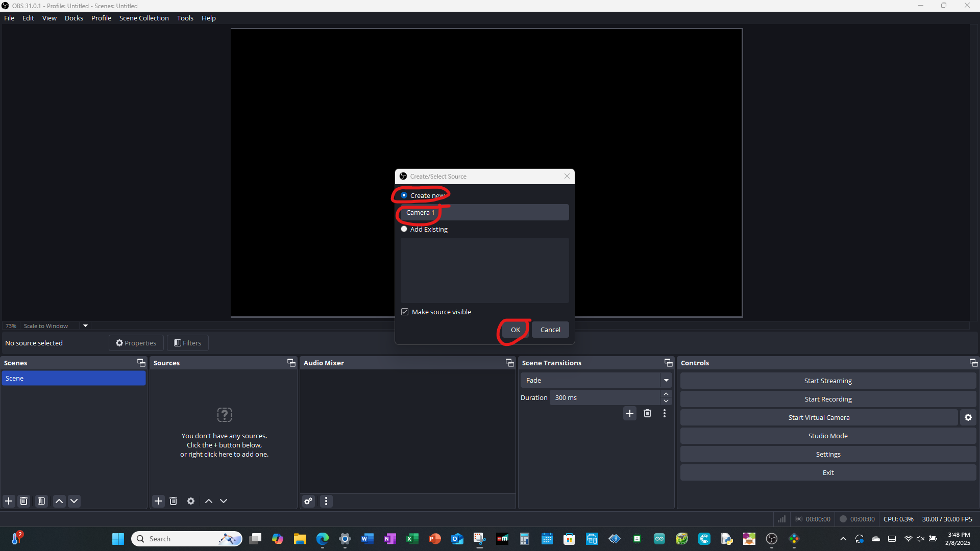Remove selected source using trash icon
Image resolution: width=980 pixels, height=551 pixels.
coord(173,501)
